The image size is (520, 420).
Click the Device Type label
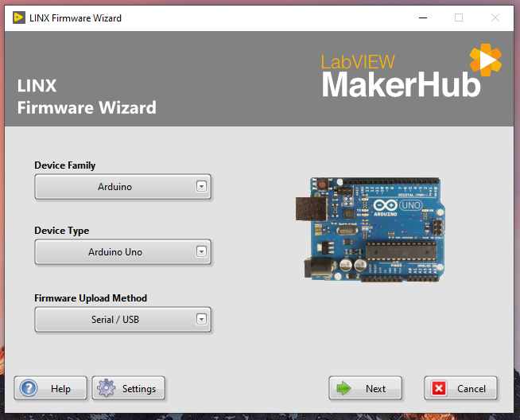point(62,231)
